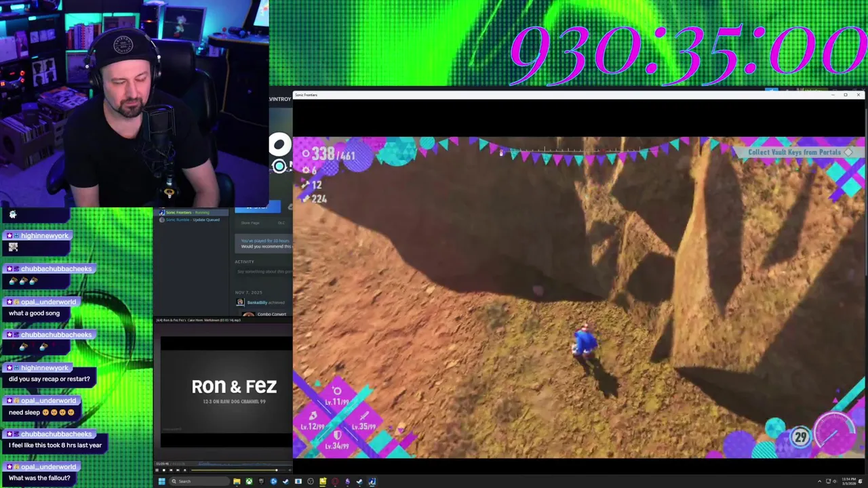This screenshot has width=868, height=488.
Task: Open the Sticky Notes taskbar icon
Action: (323, 481)
